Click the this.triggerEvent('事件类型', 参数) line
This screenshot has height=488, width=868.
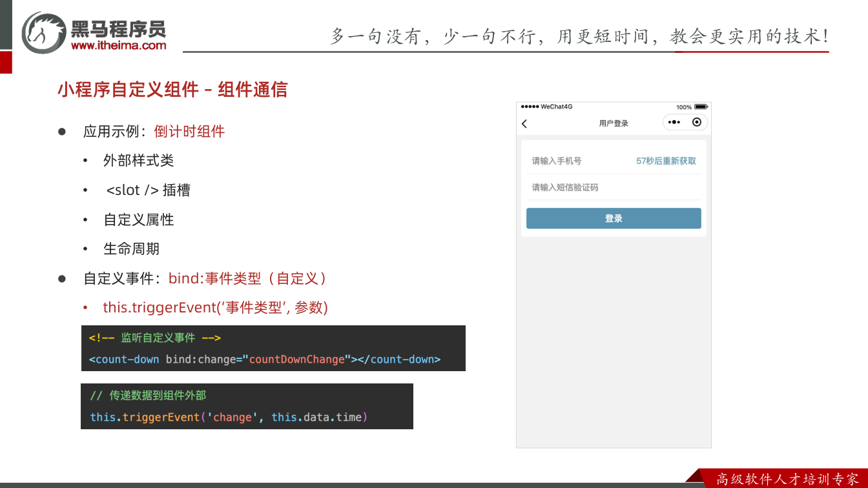click(216, 308)
